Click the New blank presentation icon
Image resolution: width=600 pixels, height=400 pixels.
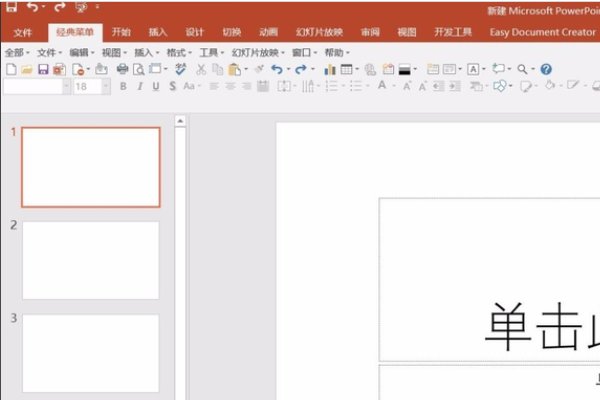point(11,69)
